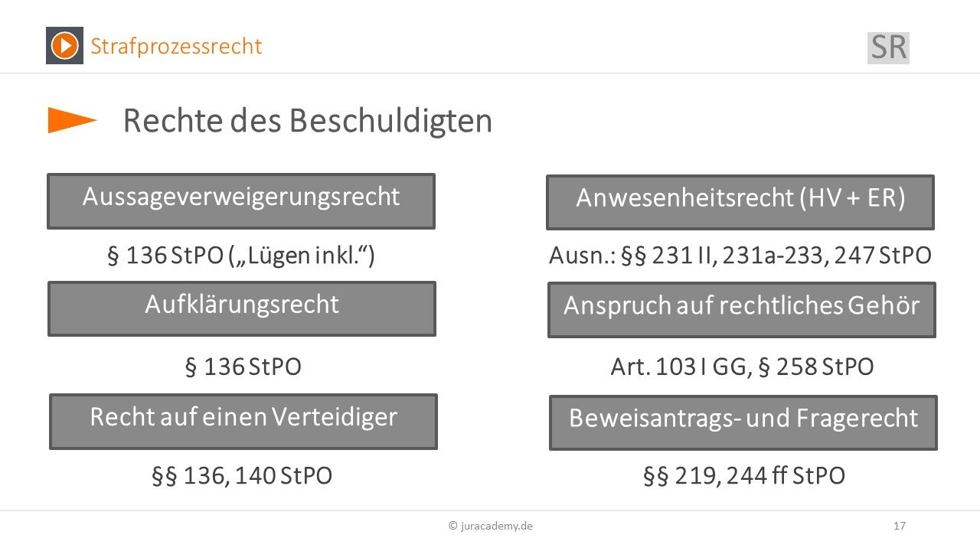Click the copyright symbol in the footer
This screenshot has height=551, width=980.
tap(453, 526)
